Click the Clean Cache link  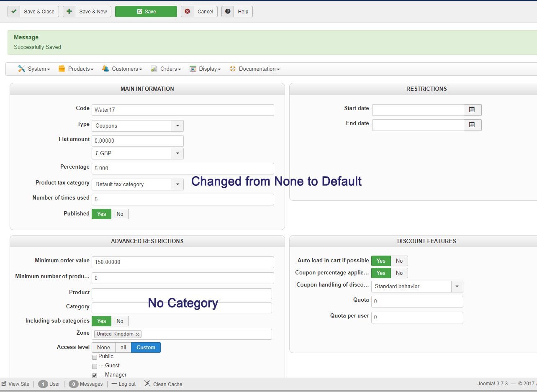point(163,384)
